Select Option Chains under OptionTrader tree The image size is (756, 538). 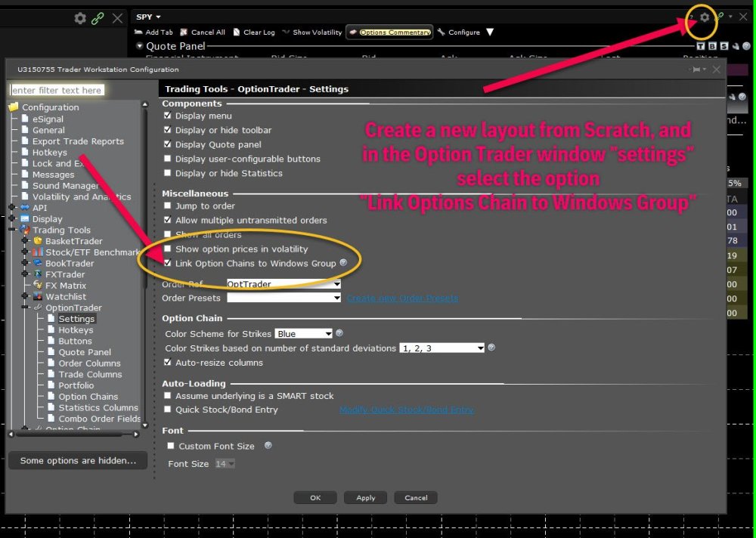[88, 397]
